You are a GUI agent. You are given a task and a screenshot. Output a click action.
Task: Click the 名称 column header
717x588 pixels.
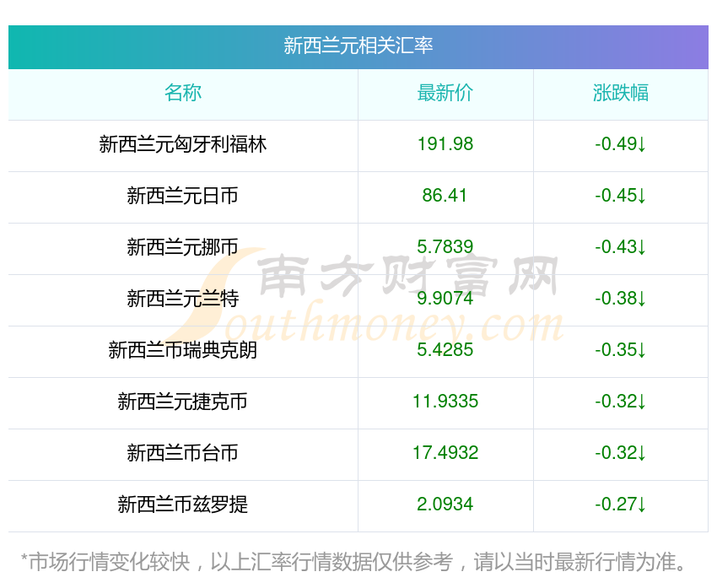coord(183,93)
